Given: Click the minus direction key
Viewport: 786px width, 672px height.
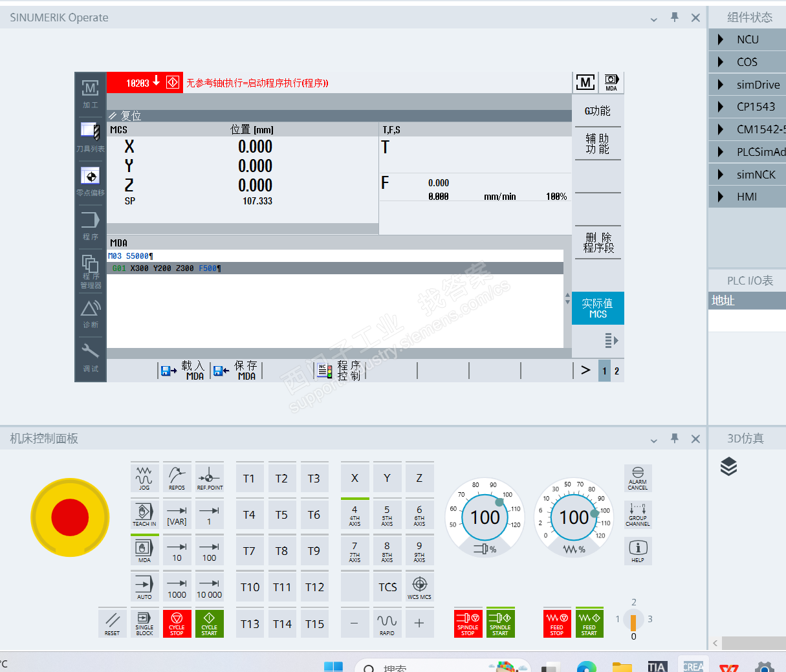Looking at the screenshot, I should (355, 623).
